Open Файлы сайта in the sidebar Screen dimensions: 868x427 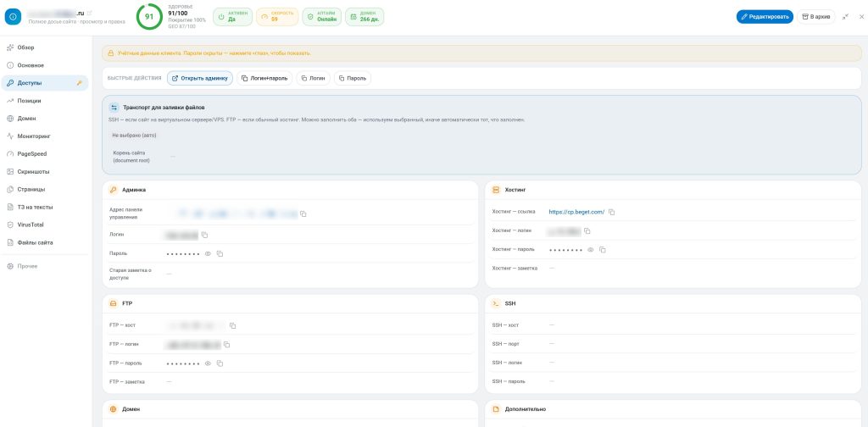coord(45,242)
